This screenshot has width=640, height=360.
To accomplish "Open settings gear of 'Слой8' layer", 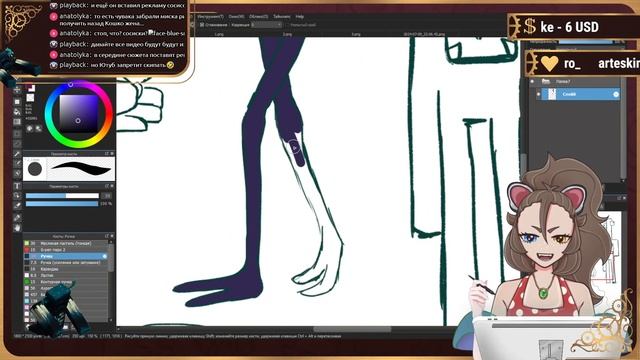I will 616,94.
